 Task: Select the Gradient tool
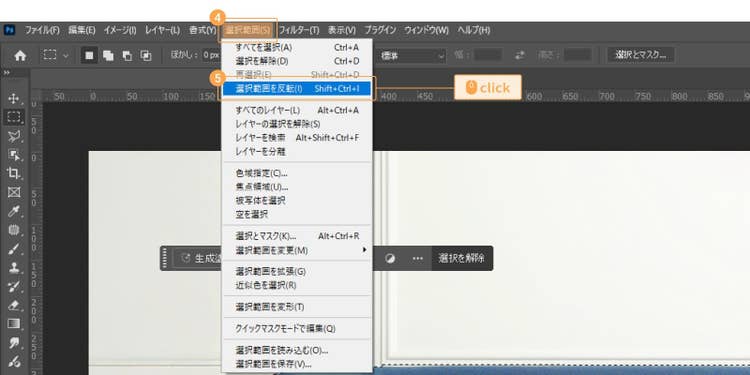tap(14, 324)
